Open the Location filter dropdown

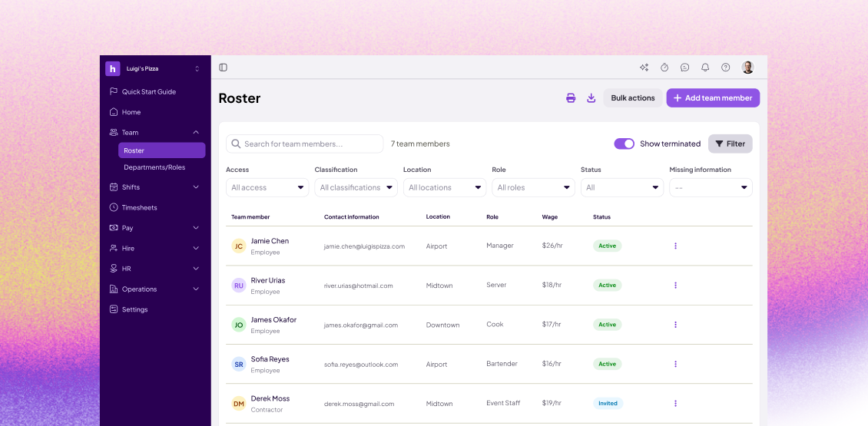coord(445,187)
